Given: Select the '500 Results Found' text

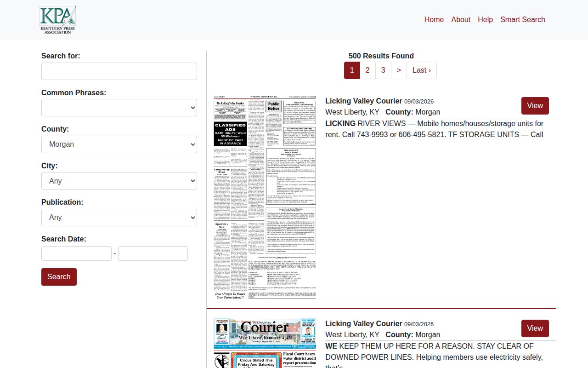Looking at the screenshot, I should pos(381,56).
